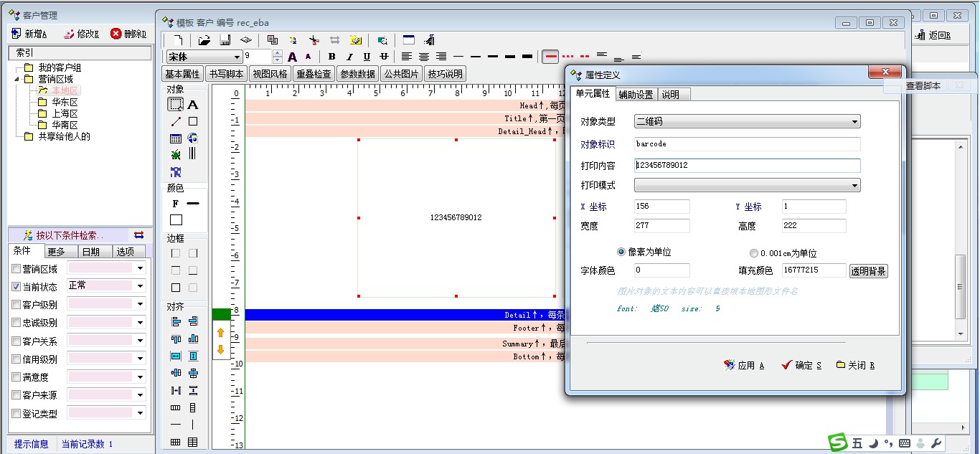Toggle italic text formatting
Screen dimensions: 980x454
point(349,57)
